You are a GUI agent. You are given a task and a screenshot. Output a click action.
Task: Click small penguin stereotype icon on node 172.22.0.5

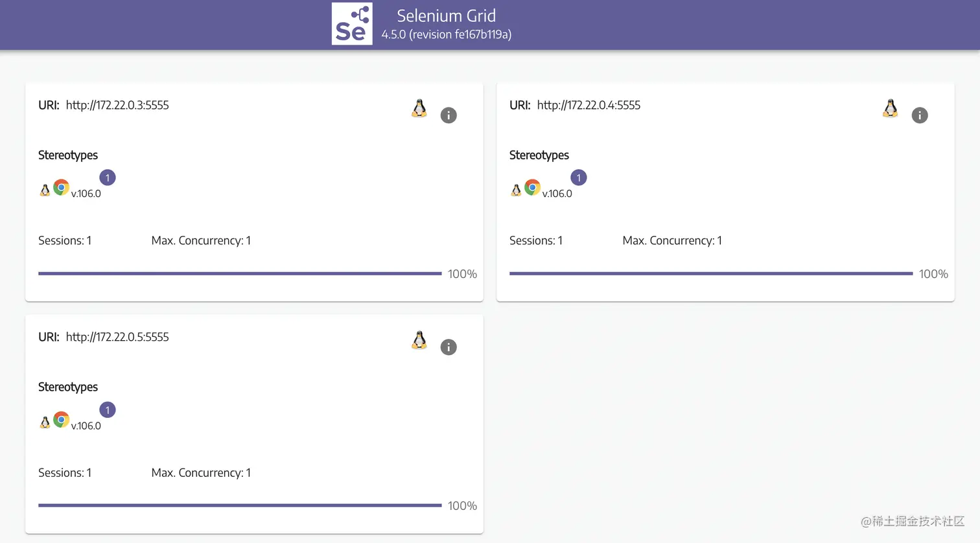coord(45,422)
